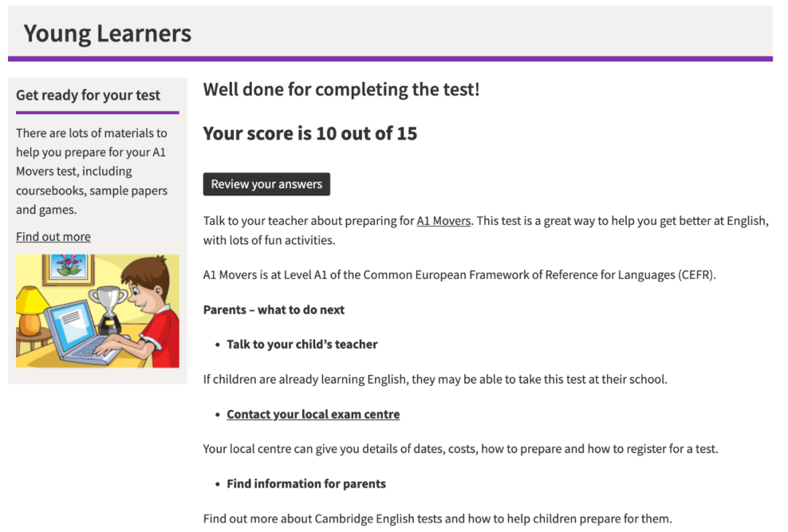Click the Cambridge English tests paragraph

437,519
